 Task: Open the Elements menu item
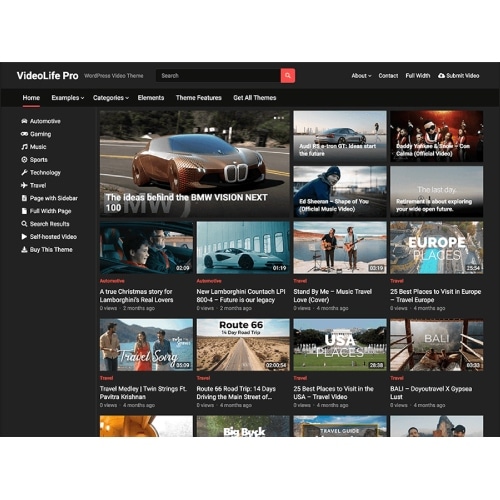pyautogui.click(x=151, y=98)
